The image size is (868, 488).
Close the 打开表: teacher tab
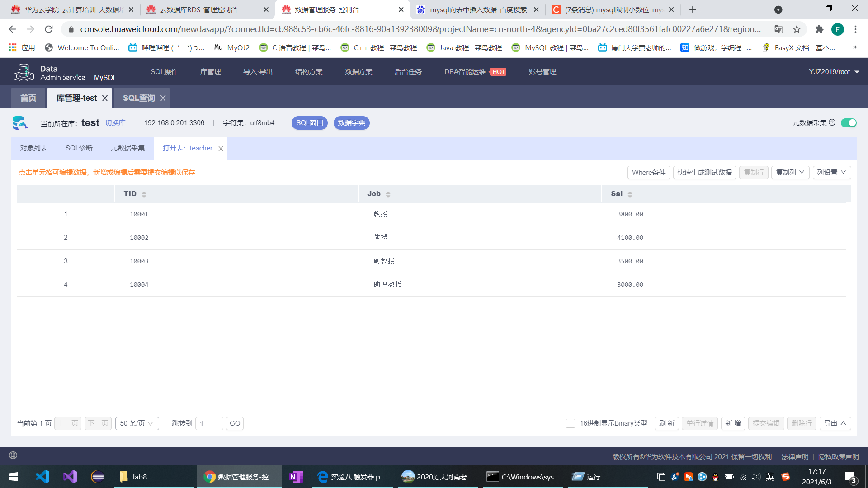click(221, 149)
